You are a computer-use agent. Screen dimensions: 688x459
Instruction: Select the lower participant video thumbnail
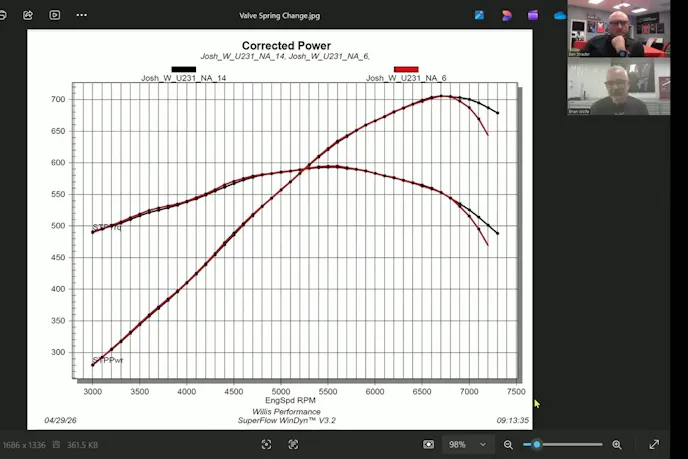coord(619,86)
